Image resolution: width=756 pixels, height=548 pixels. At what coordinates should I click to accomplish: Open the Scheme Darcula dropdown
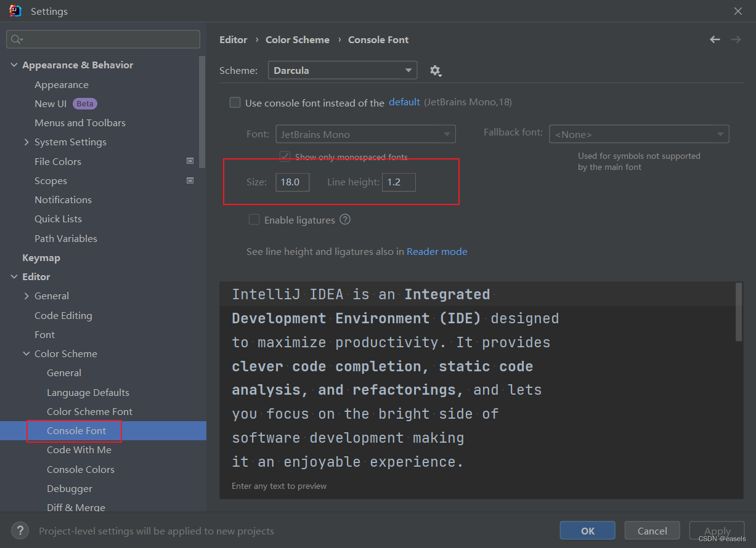coord(343,70)
